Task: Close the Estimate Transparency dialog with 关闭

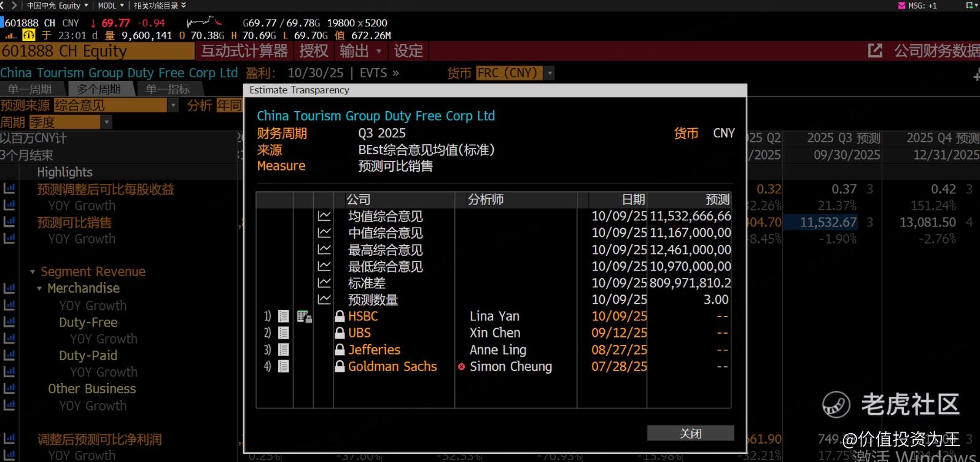Action: point(690,433)
